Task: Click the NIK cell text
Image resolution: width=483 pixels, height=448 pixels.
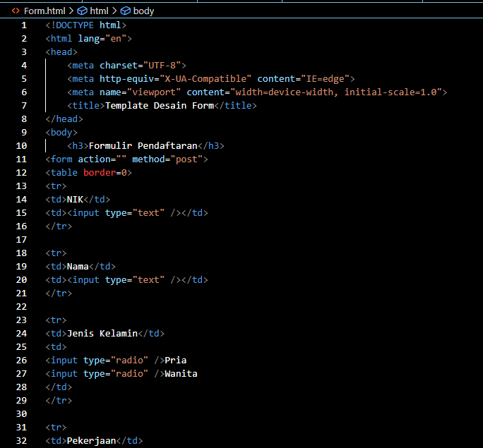Action: [75, 200]
